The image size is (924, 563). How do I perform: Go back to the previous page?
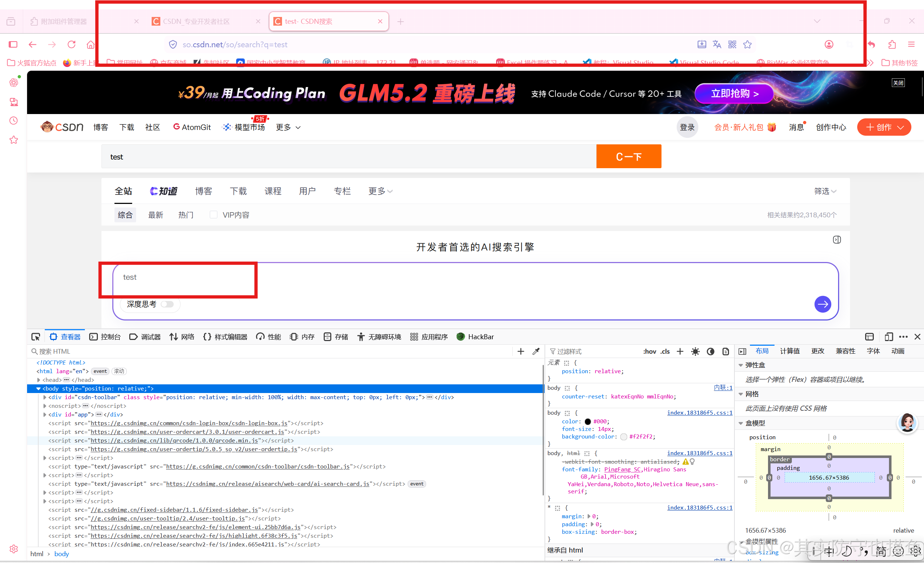(32, 45)
